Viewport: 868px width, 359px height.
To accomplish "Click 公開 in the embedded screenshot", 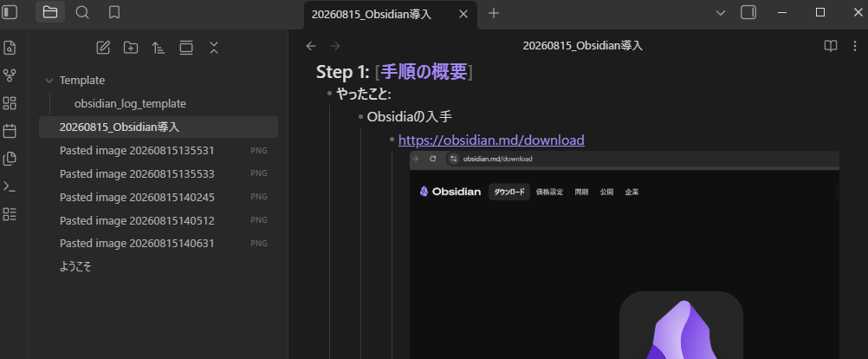I will (x=606, y=193).
